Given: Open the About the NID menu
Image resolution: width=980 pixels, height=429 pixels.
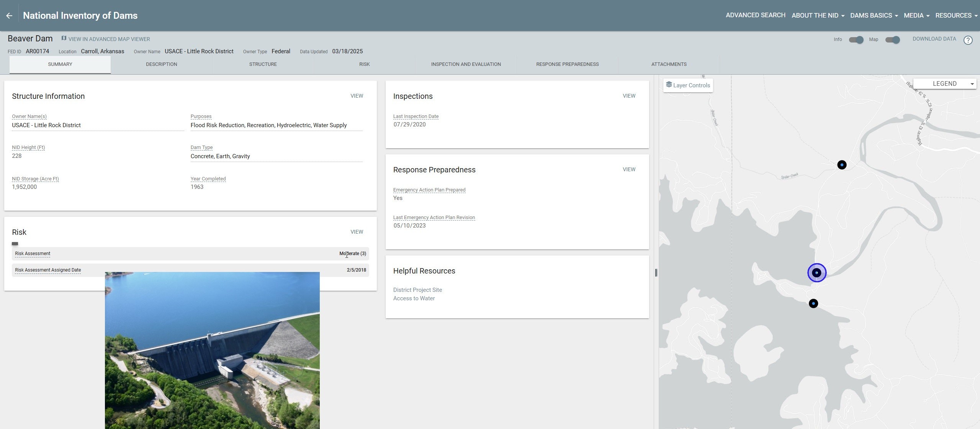Looking at the screenshot, I should [x=818, y=15].
